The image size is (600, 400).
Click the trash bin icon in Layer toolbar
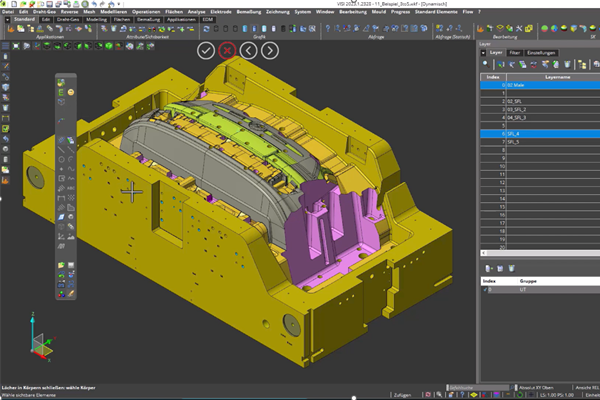[567, 64]
